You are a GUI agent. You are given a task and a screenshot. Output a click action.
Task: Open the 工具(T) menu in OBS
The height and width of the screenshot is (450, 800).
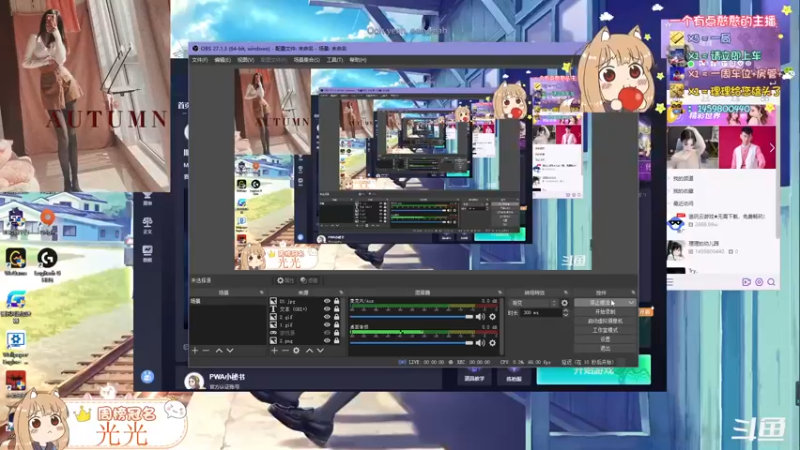click(335, 60)
